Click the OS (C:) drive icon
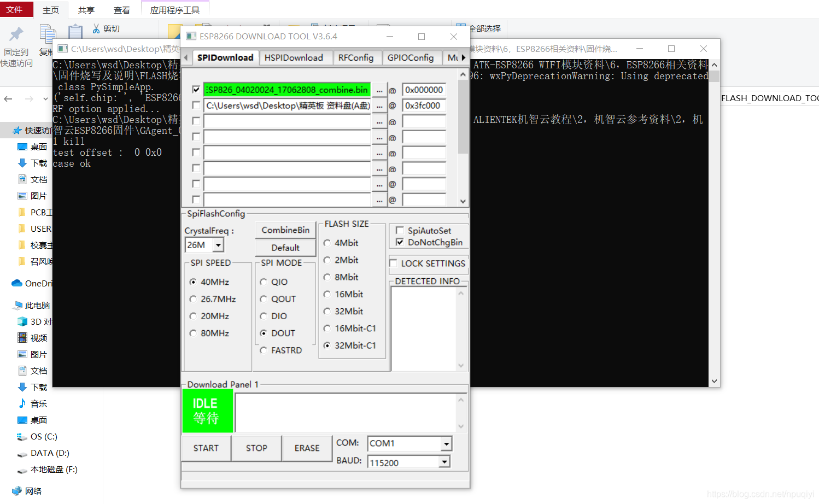Image resolution: width=819 pixels, height=504 pixels. coord(22,436)
